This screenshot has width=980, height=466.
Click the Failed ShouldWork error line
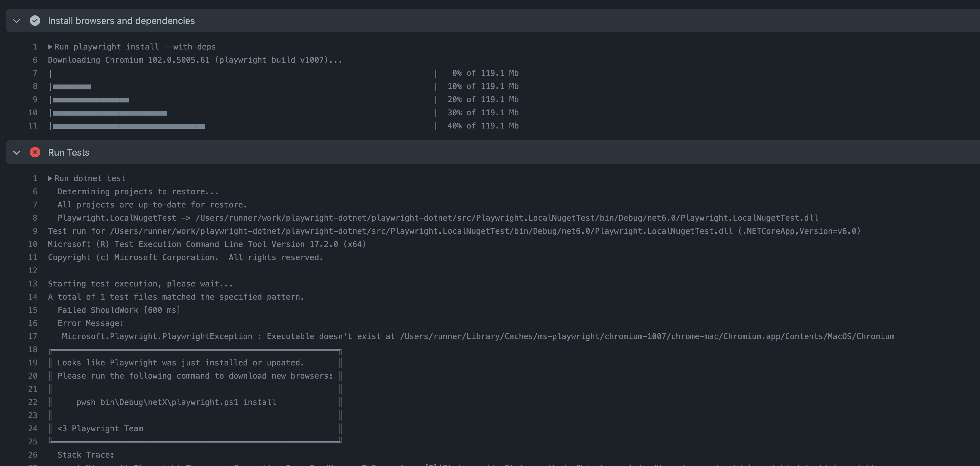pos(119,310)
